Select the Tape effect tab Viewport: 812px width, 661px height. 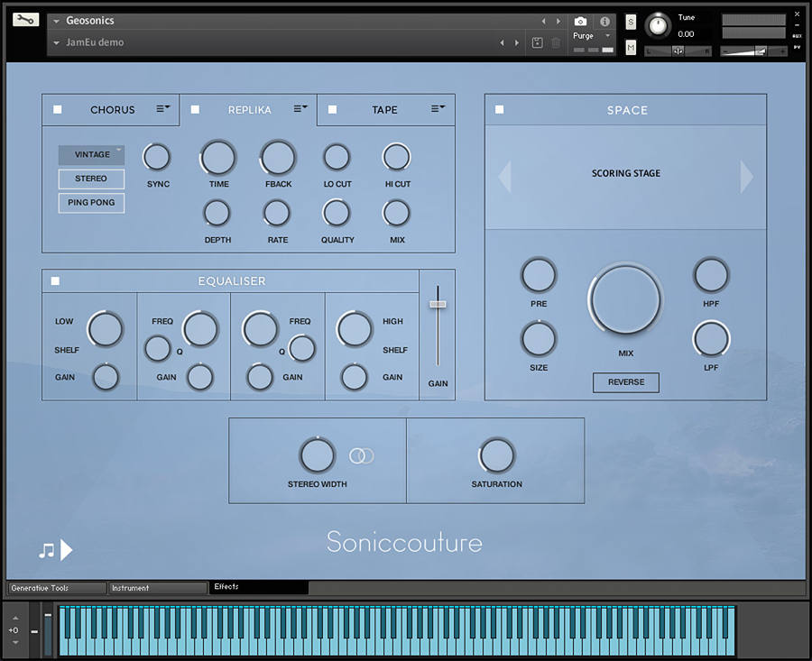click(384, 110)
